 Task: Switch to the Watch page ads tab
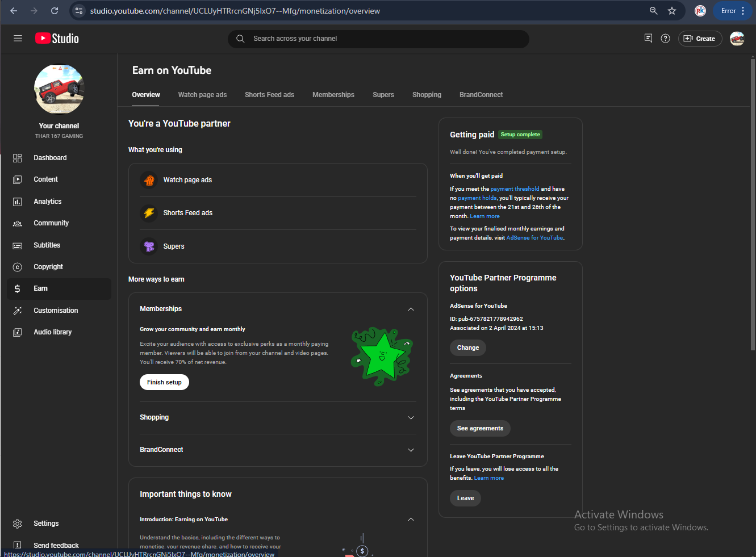[x=202, y=95]
